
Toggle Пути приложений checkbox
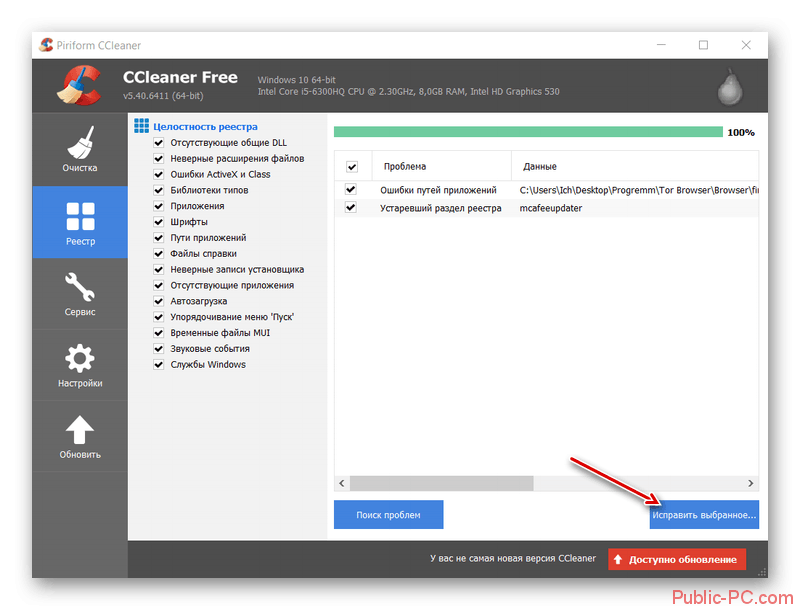point(159,238)
